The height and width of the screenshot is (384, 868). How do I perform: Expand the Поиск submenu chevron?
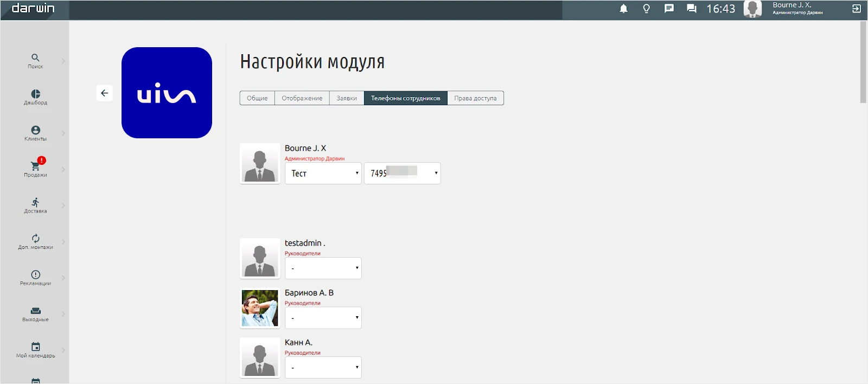(63, 61)
